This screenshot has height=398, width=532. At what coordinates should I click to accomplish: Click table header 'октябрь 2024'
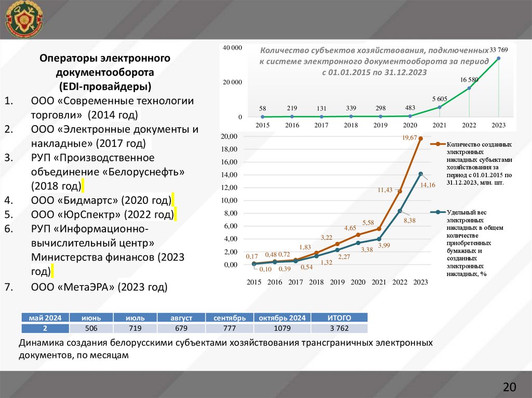(x=282, y=318)
